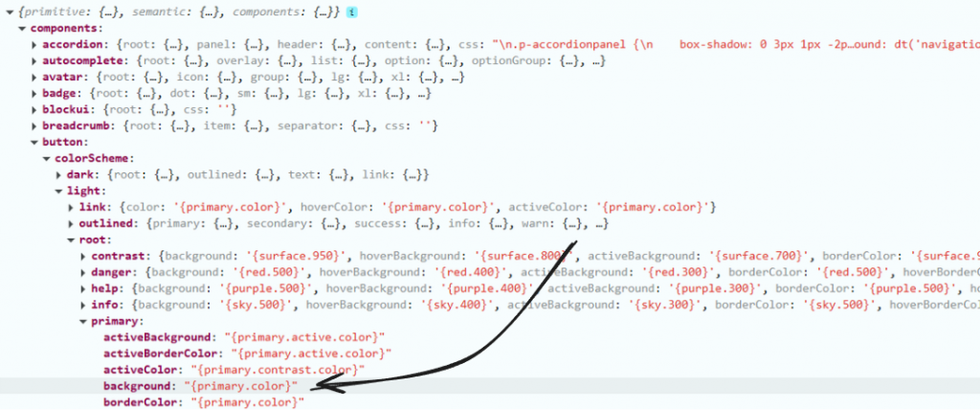Select the activeBackground property key

155,337
